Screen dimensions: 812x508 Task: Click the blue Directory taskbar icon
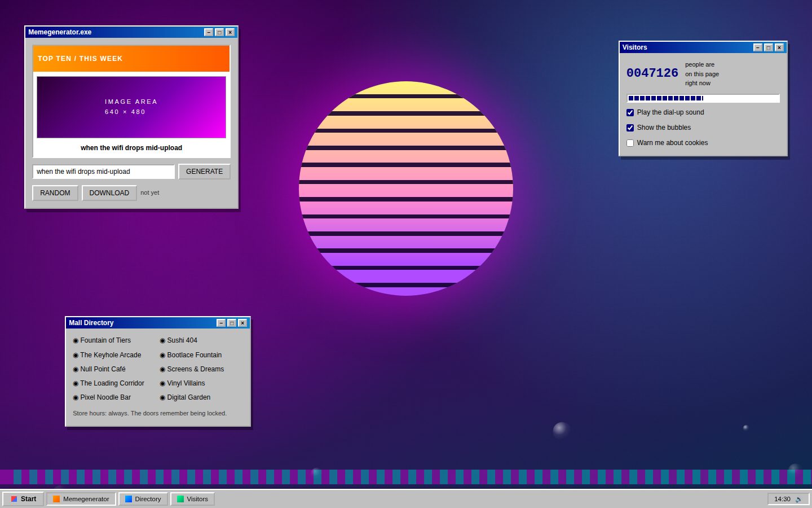coord(129,499)
